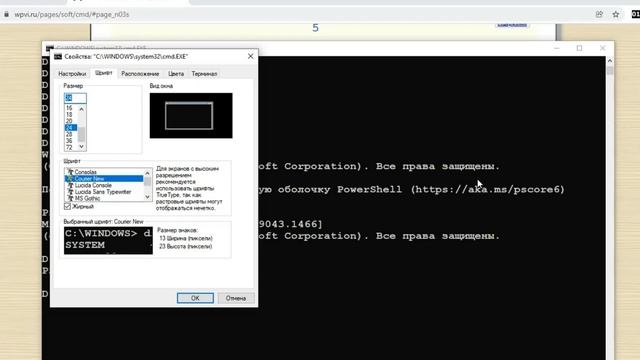Bookmark the page with the star icon
This screenshot has width=640, height=360.
pyautogui.click(x=616, y=14)
